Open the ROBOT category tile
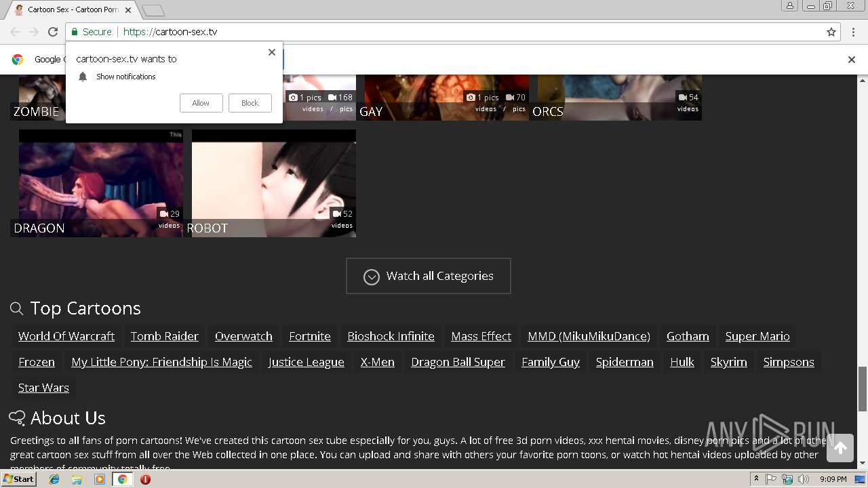 pyautogui.click(x=271, y=183)
